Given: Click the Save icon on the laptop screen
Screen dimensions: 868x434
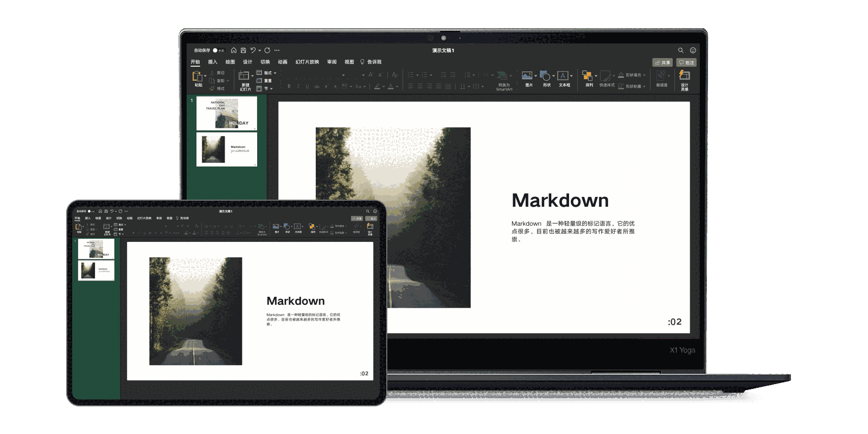Looking at the screenshot, I should click(244, 50).
